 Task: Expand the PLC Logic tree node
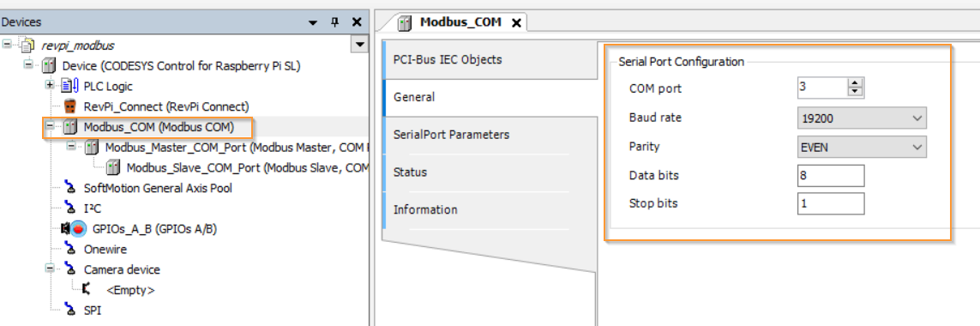(49, 86)
